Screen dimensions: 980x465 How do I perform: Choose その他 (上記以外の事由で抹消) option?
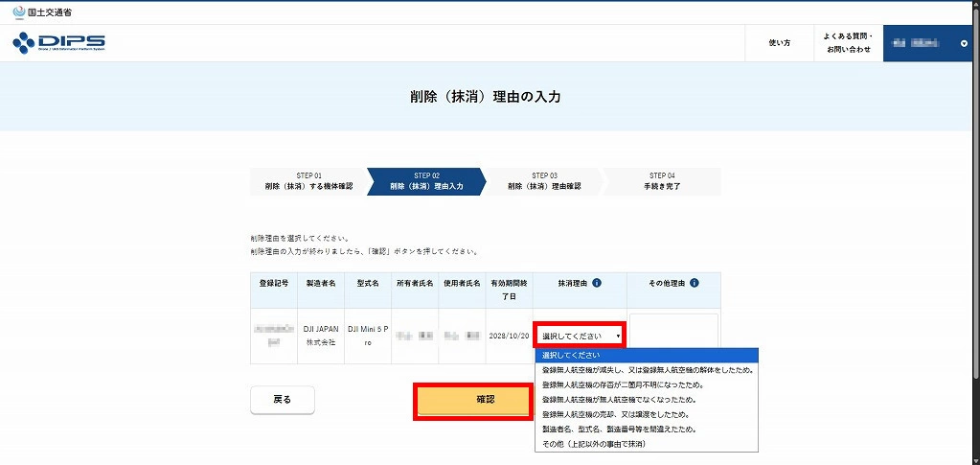[x=646, y=444]
